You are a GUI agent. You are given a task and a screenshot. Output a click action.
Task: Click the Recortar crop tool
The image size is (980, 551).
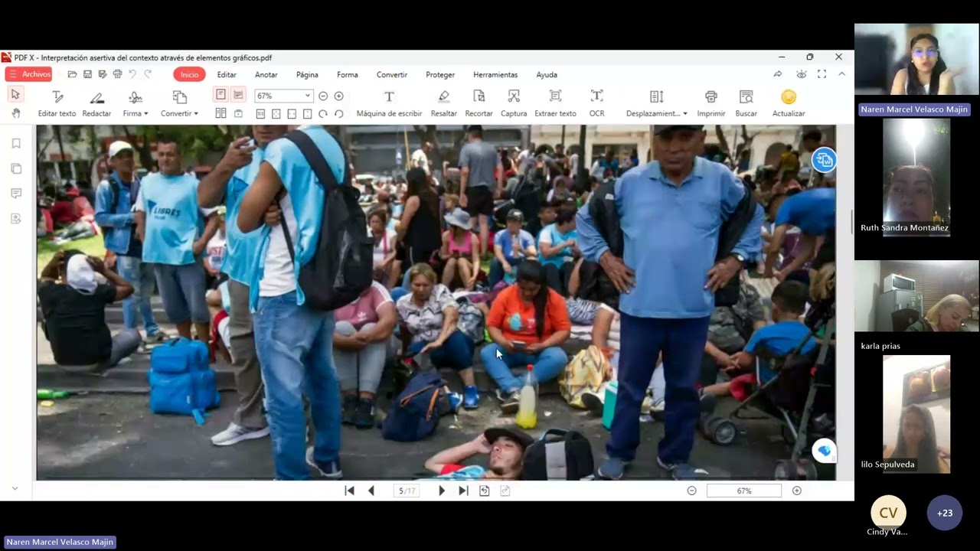[479, 103]
